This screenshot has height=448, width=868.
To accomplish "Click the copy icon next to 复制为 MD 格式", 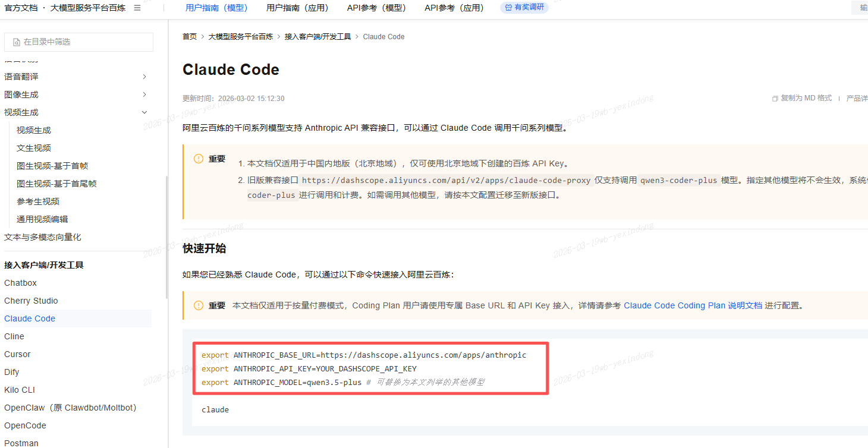I will click(x=775, y=99).
